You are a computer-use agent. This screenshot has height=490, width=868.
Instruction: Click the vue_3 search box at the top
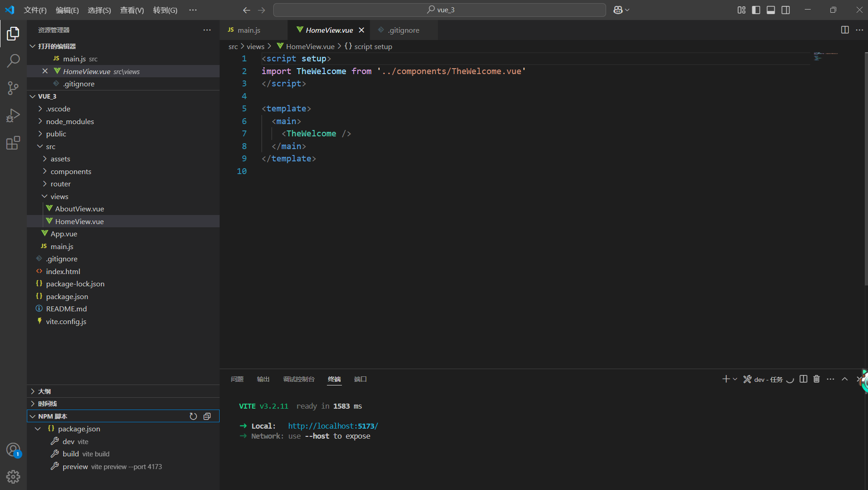(440, 10)
